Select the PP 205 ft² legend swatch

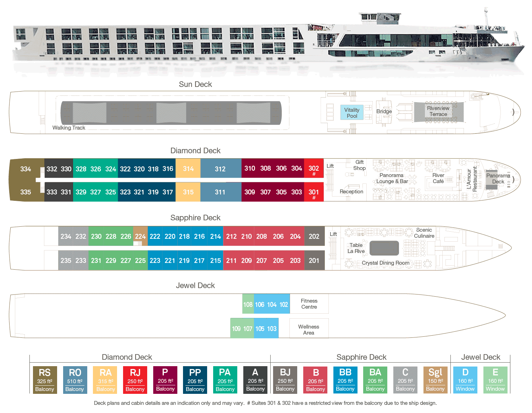point(195,380)
